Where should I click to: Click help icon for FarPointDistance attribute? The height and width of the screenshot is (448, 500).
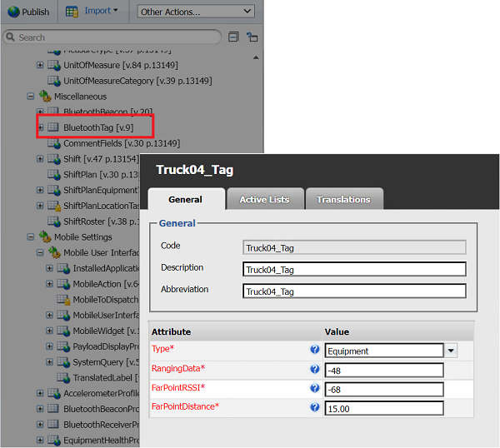tap(315, 407)
